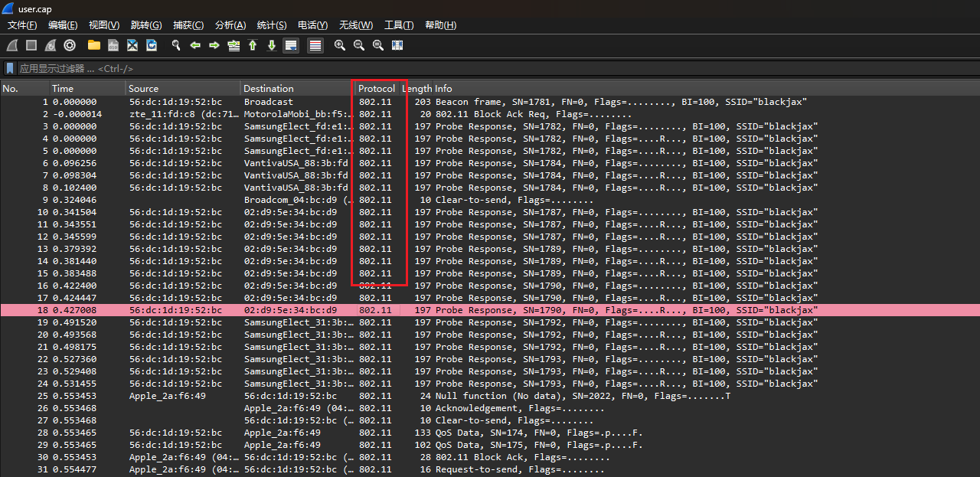This screenshot has width=980, height=477.
Task: Open the 视图(V) menu
Action: (104, 25)
